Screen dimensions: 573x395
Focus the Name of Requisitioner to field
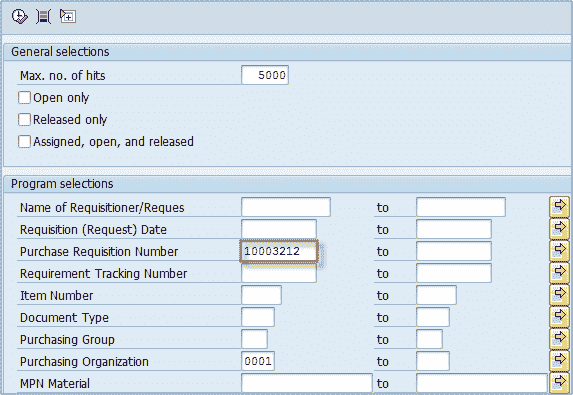(x=461, y=207)
